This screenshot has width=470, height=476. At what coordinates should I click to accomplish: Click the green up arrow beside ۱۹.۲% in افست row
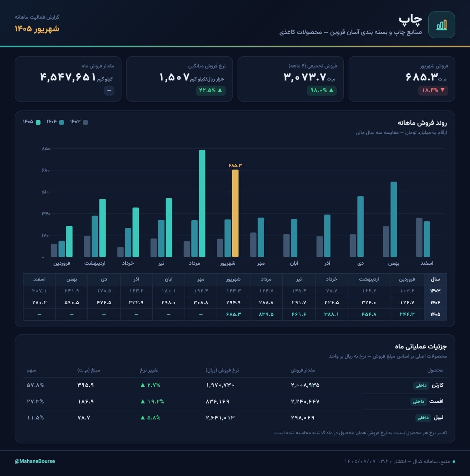[x=143, y=401]
